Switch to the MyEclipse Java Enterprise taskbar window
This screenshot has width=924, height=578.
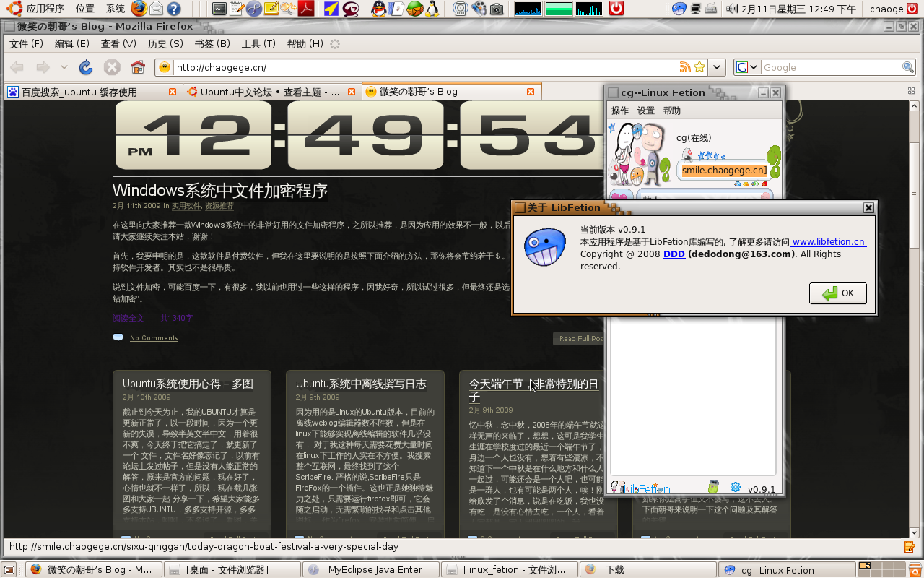coord(370,569)
